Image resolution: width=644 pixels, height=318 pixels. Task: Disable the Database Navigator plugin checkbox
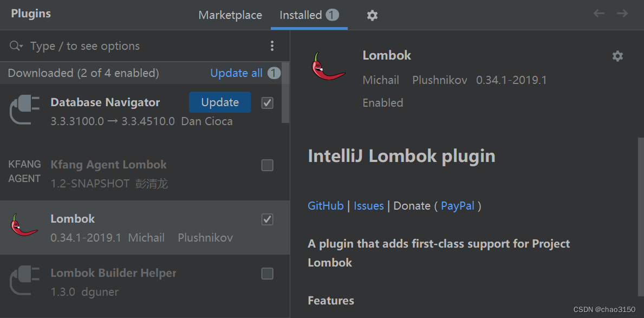click(267, 102)
